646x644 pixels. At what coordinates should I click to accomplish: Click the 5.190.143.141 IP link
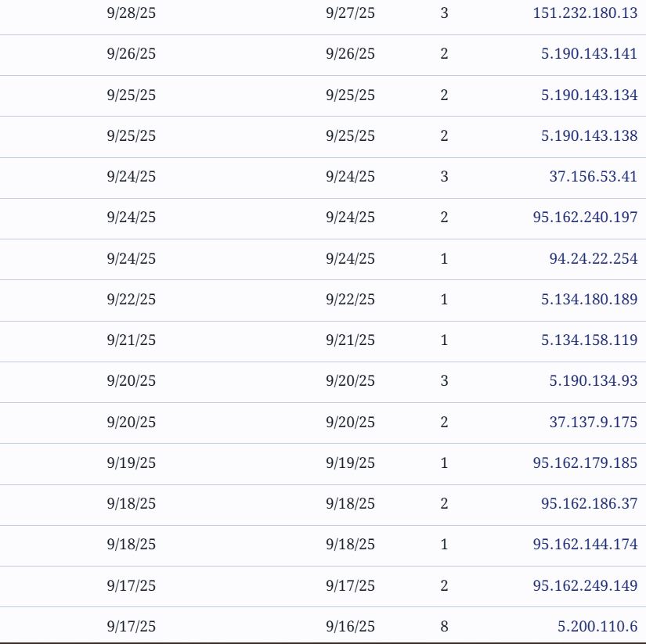(589, 54)
